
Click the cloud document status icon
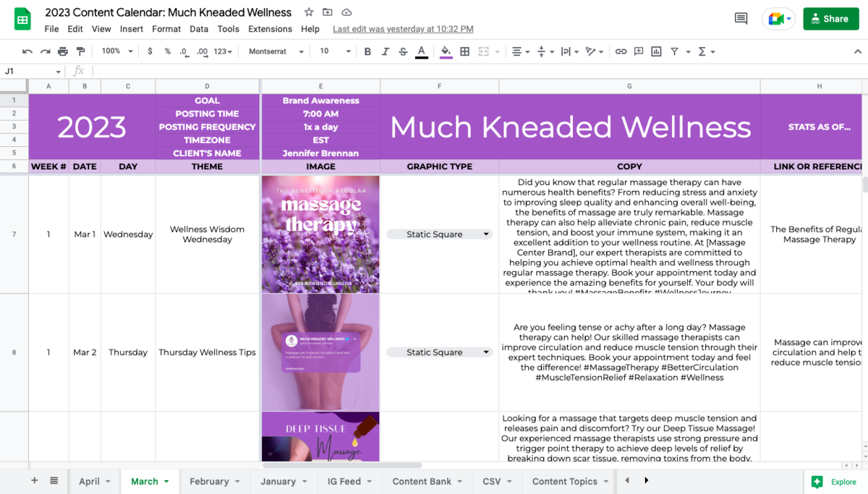point(346,12)
